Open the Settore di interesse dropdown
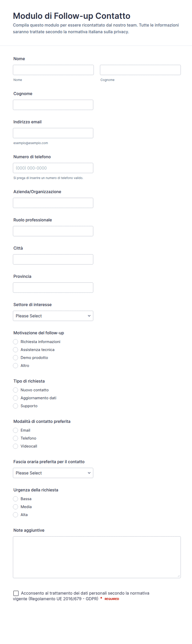This screenshot has height=644, width=192. pyautogui.click(x=53, y=316)
